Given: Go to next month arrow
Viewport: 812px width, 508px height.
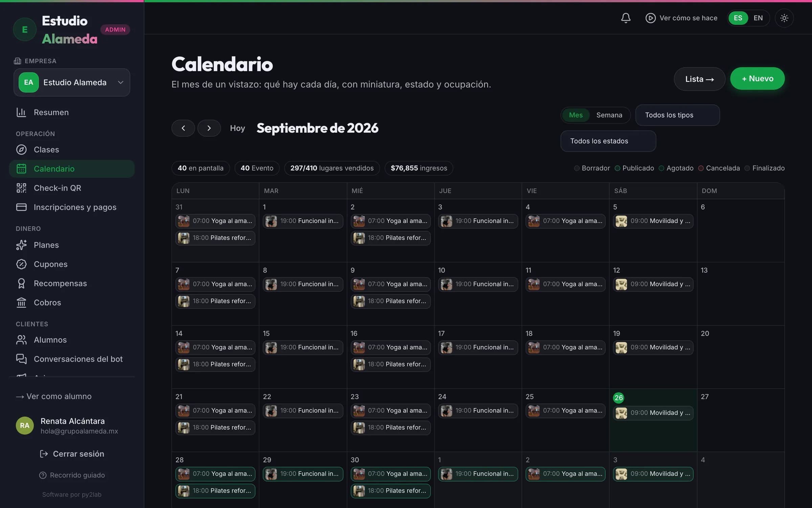Looking at the screenshot, I should (209, 128).
